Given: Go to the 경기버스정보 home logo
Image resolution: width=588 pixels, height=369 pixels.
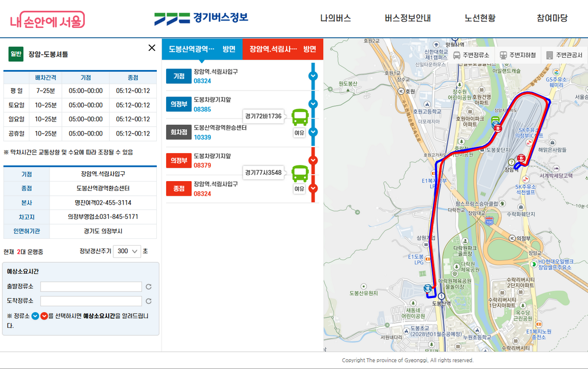Looking at the screenshot, I should click(x=201, y=18).
